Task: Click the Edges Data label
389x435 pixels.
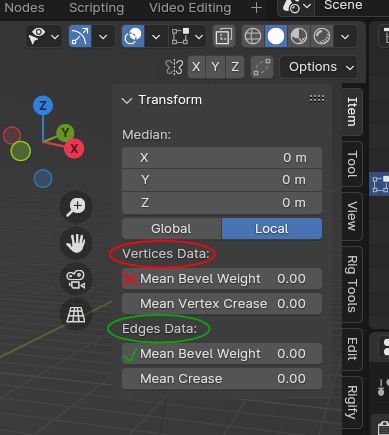Action: click(x=160, y=329)
